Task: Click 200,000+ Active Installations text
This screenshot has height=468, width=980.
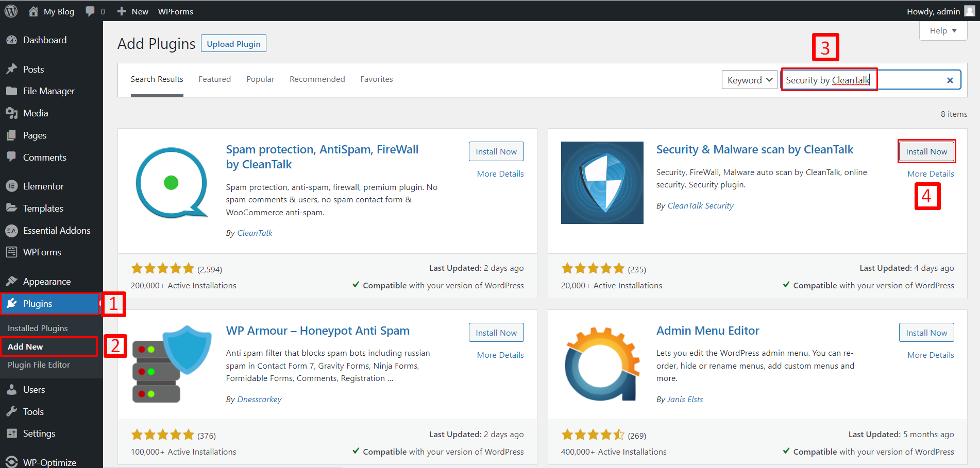Action: 183,286
